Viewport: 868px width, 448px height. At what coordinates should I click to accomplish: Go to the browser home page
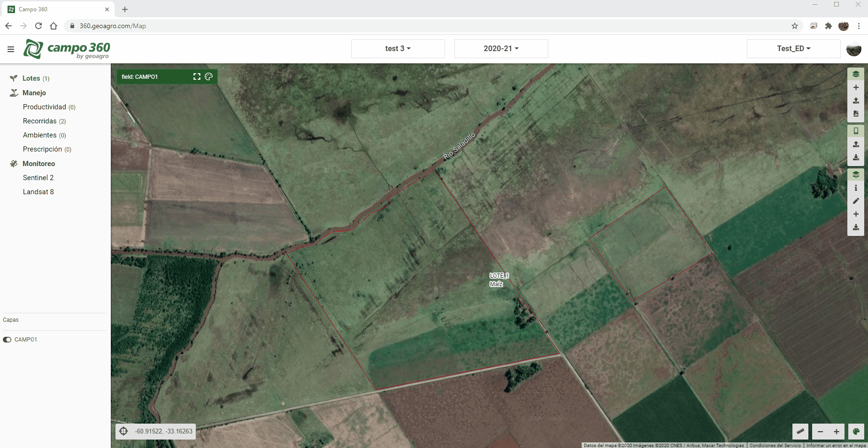(x=54, y=26)
